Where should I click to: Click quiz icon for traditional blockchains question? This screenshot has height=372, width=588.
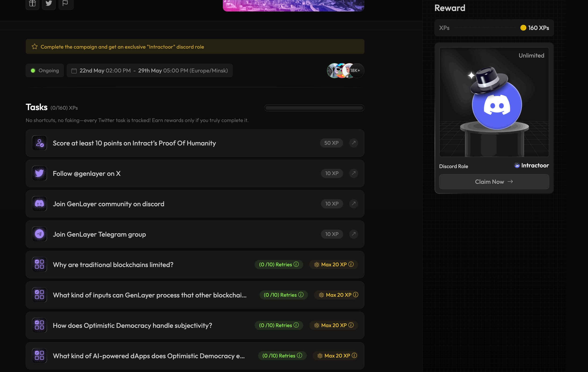click(x=39, y=264)
